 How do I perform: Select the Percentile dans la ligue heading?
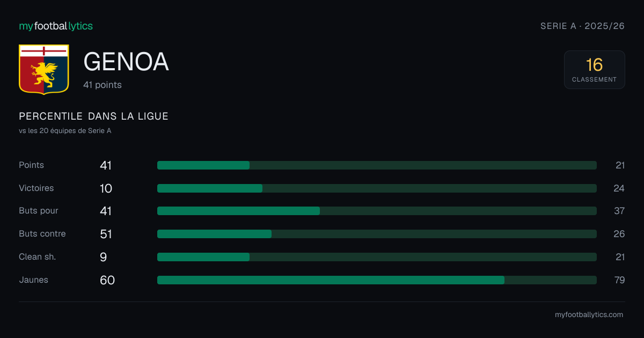click(93, 116)
